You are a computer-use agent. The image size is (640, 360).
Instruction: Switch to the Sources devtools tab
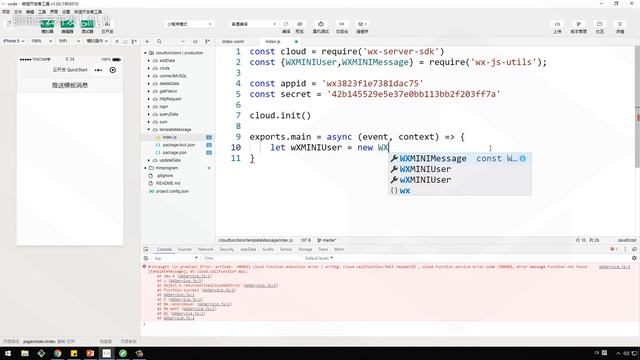tap(184, 249)
